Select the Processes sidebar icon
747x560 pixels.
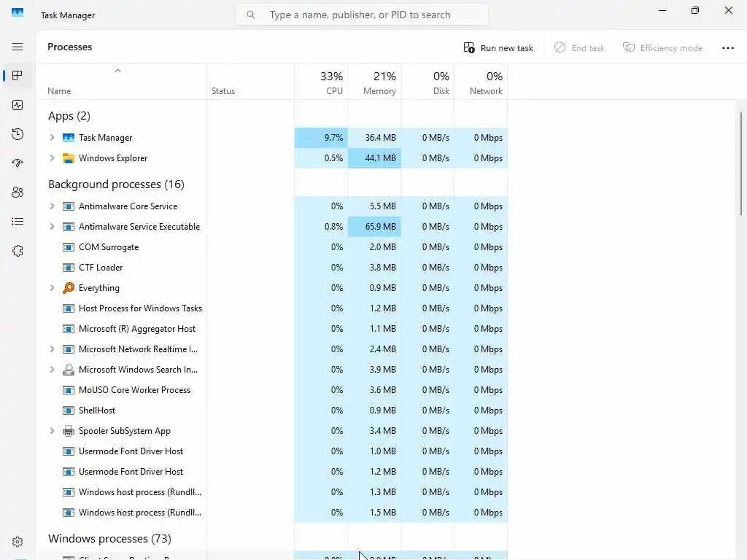pos(18,76)
